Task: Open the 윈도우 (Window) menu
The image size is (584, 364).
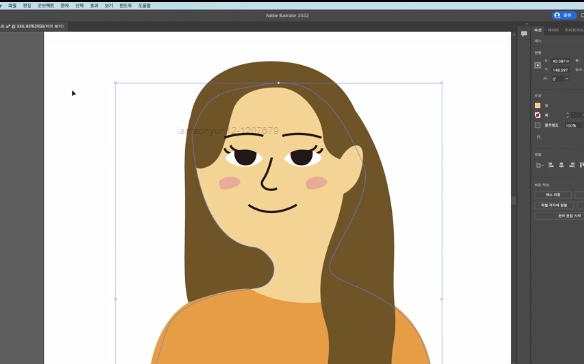Action: (x=125, y=6)
